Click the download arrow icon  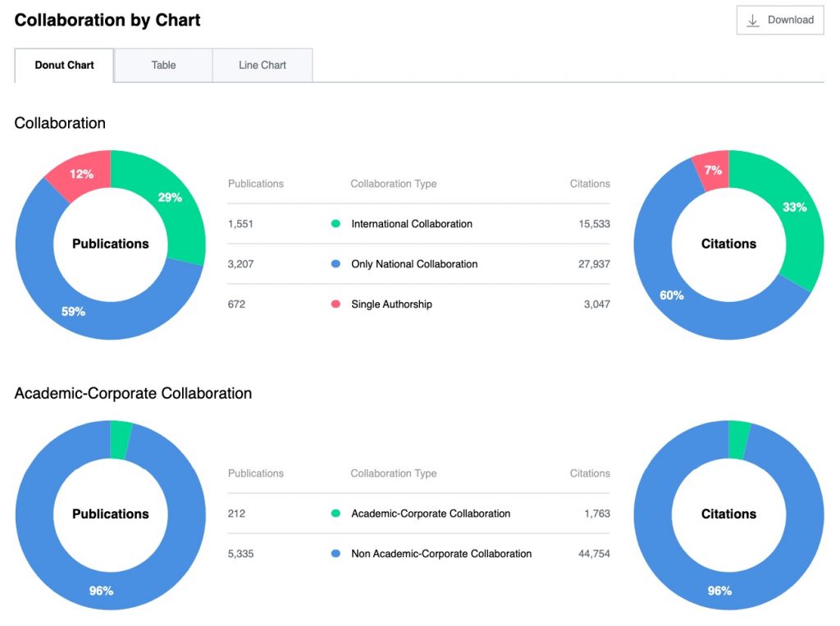click(753, 21)
